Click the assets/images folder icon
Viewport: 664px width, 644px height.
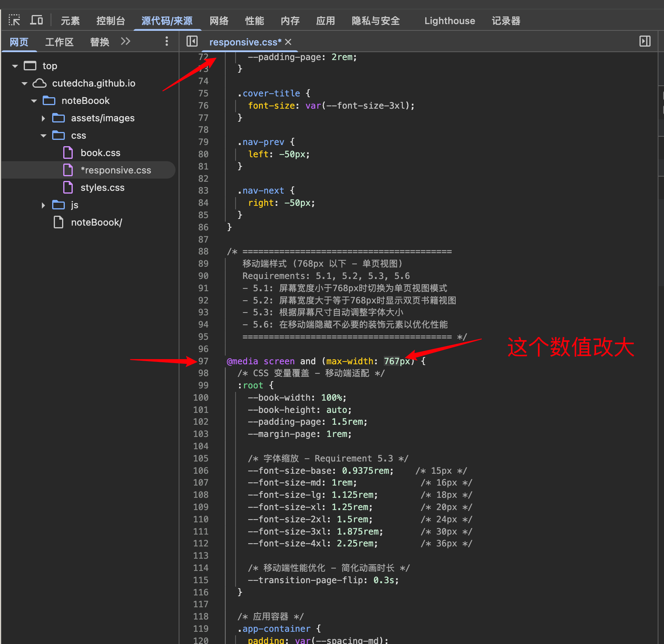pyautogui.click(x=58, y=118)
